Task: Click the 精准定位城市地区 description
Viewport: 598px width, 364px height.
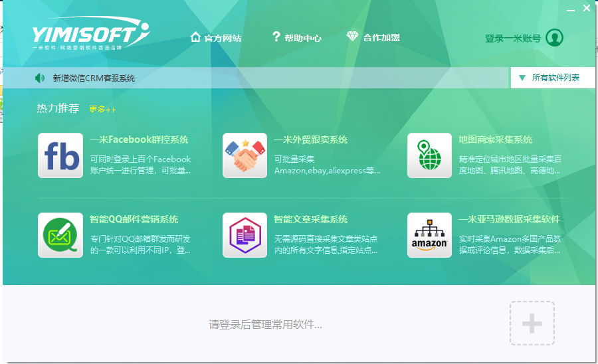Action: pyautogui.click(x=510, y=165)
